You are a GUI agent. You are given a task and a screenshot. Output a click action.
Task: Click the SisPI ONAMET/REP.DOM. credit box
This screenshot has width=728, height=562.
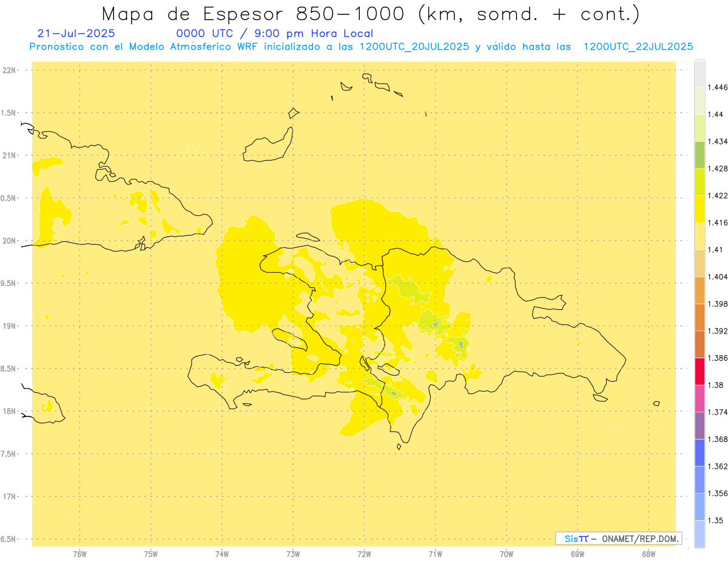[619, 538]
